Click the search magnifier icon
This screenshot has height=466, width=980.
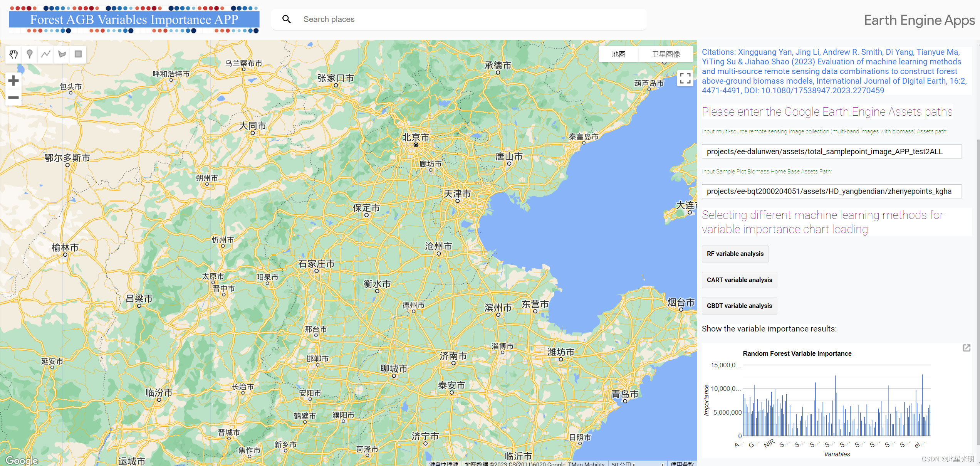[286, 19]
